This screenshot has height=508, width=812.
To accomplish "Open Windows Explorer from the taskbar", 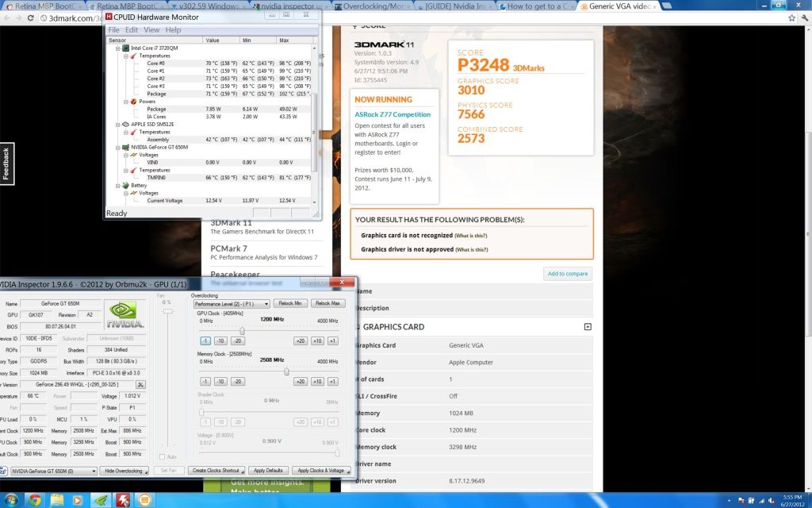I will [x=57, y=500].
